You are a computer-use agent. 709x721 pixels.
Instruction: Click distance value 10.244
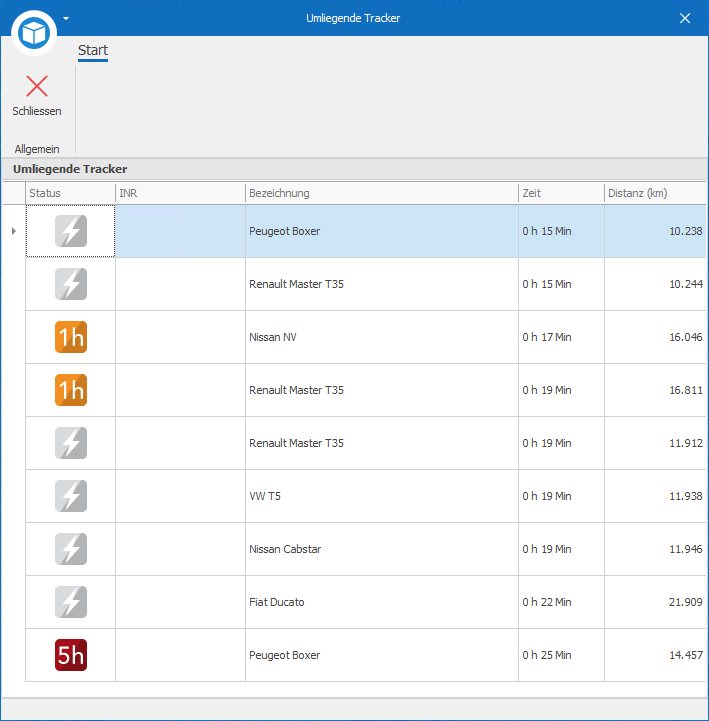click(686, 284)
